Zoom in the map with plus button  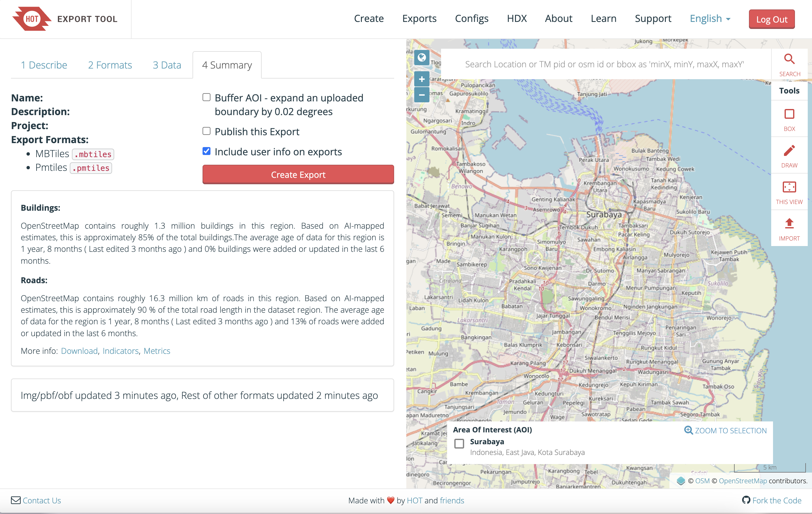422,79
